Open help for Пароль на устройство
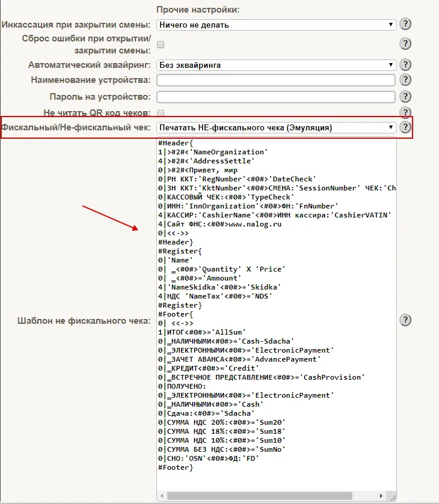Image resolution: width=439 pixels, height=504 pixels. pos(405,97)
